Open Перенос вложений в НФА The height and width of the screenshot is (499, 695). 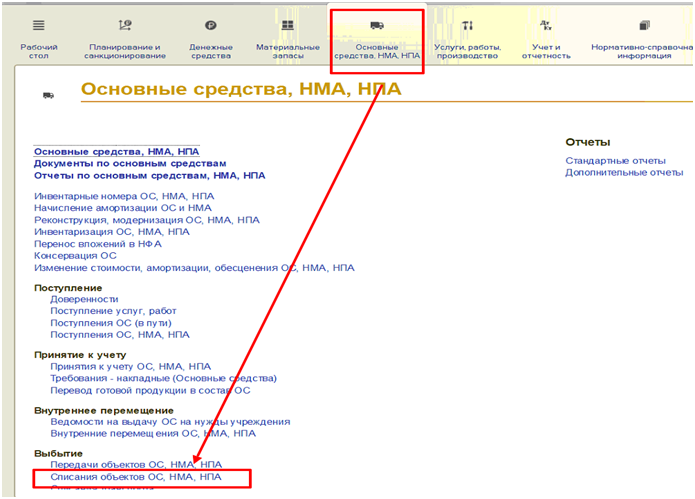[x=98, y=244]
